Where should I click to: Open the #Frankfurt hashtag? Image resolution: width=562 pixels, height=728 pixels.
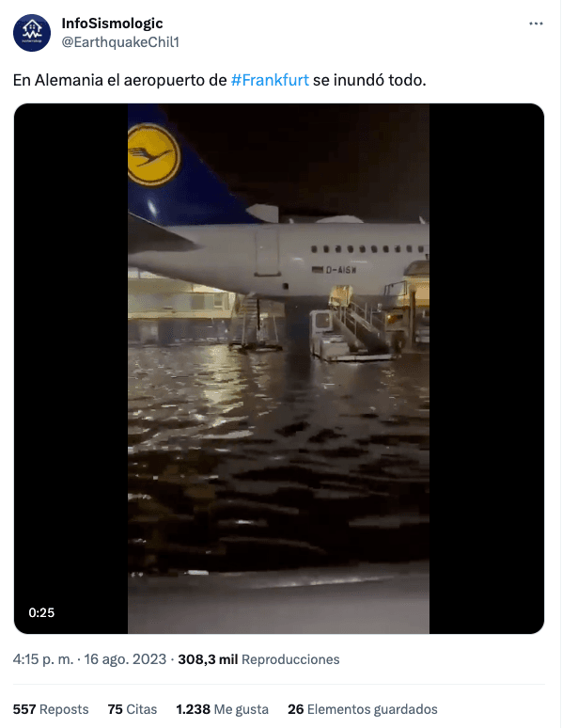[270, 80]
